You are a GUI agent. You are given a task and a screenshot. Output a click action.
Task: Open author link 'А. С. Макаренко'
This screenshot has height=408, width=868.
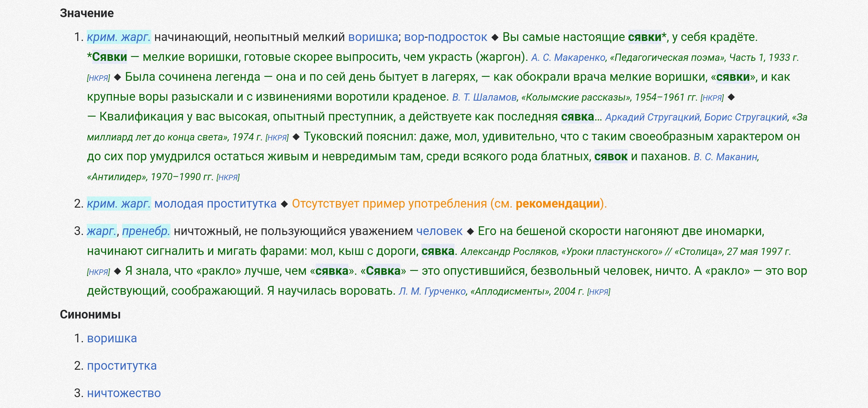coord(568,58)
